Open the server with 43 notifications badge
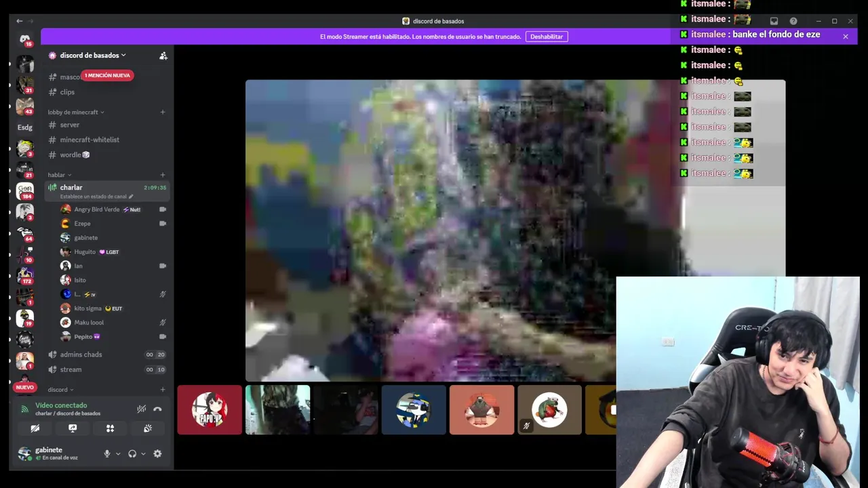 click(25, 106)
